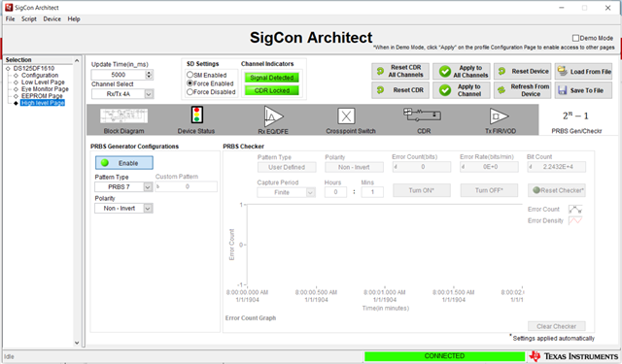Open the Crosspoint Switch icon
The width and height of the screenshot is (622, 364).
pos(346,116)
